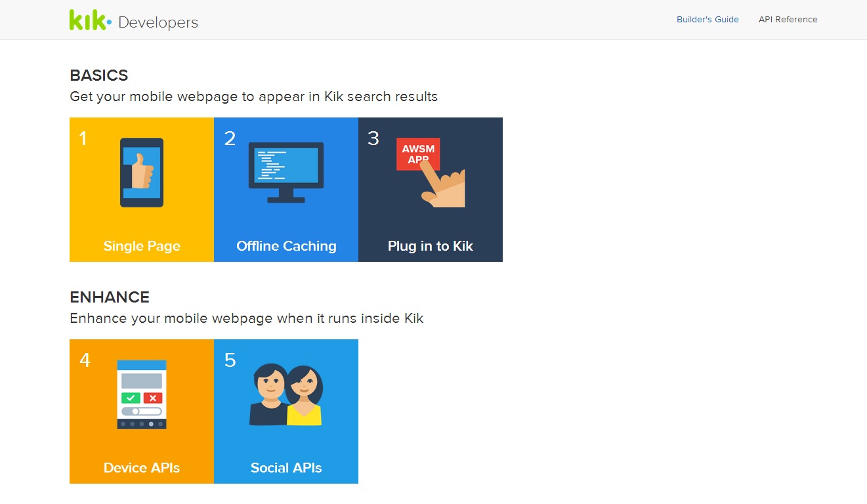Click the ENHANCE section heading
867x504 pixels.
(110, 297)
